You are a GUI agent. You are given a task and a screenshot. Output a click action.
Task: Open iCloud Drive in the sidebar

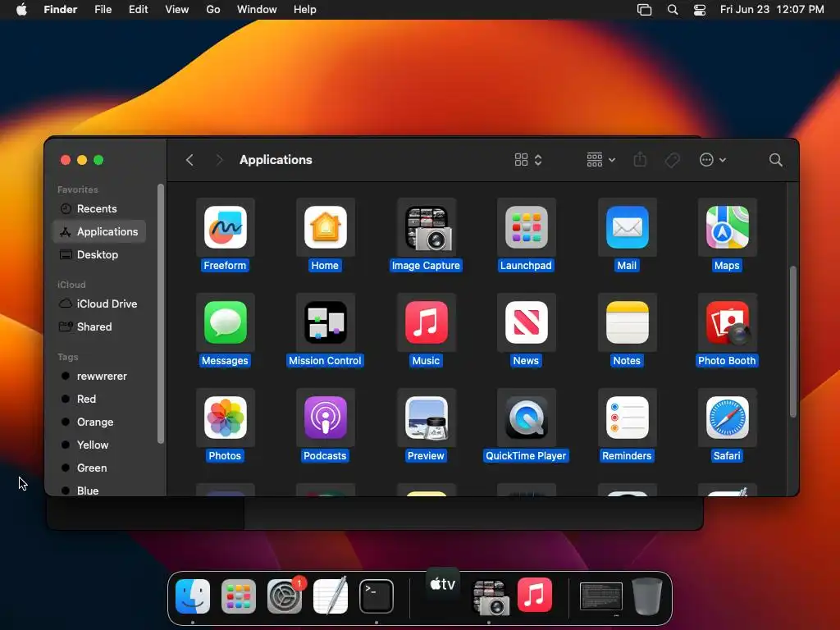pos(99,304)
